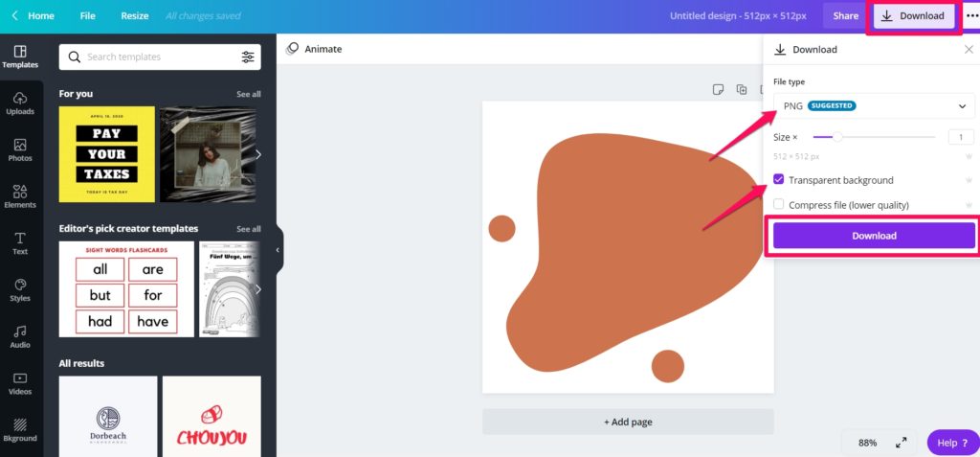Click the search magnifier icon

click(x=75, y=57)
